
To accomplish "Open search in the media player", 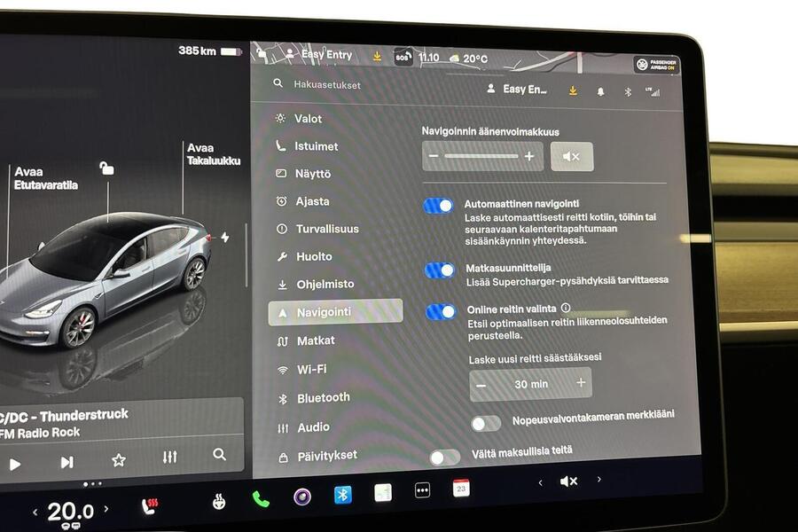I will click(218, 453).
